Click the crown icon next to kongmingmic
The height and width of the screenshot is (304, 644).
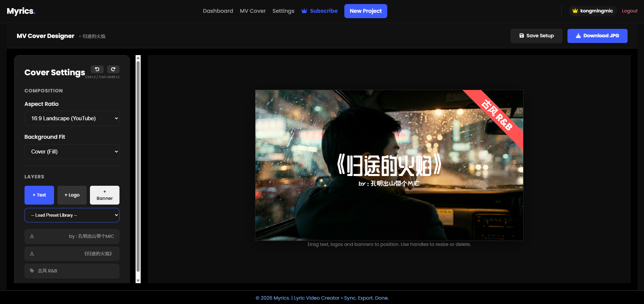[575, 11]
